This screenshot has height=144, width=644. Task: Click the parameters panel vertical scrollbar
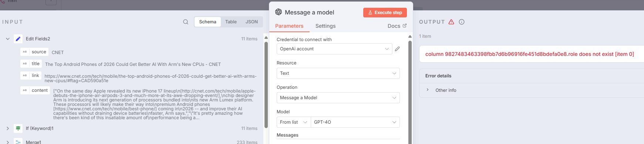pyautogui.click(x=410, y=92)
